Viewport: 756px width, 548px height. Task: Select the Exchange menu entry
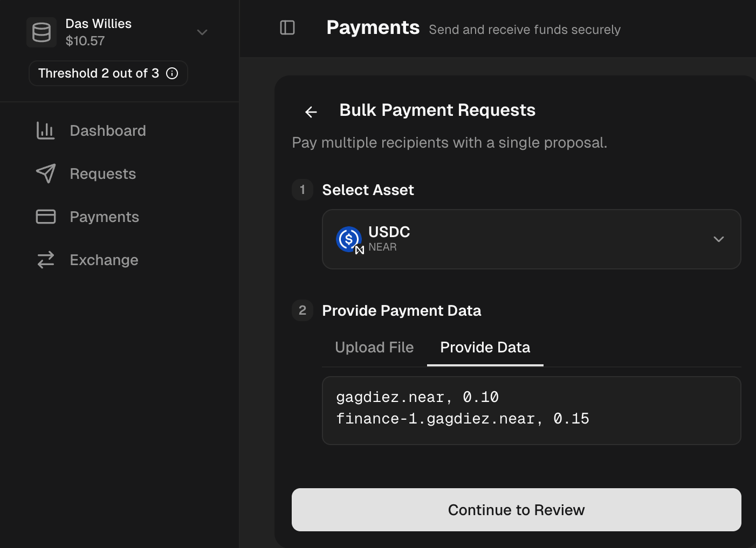click(x=104, y=260)
